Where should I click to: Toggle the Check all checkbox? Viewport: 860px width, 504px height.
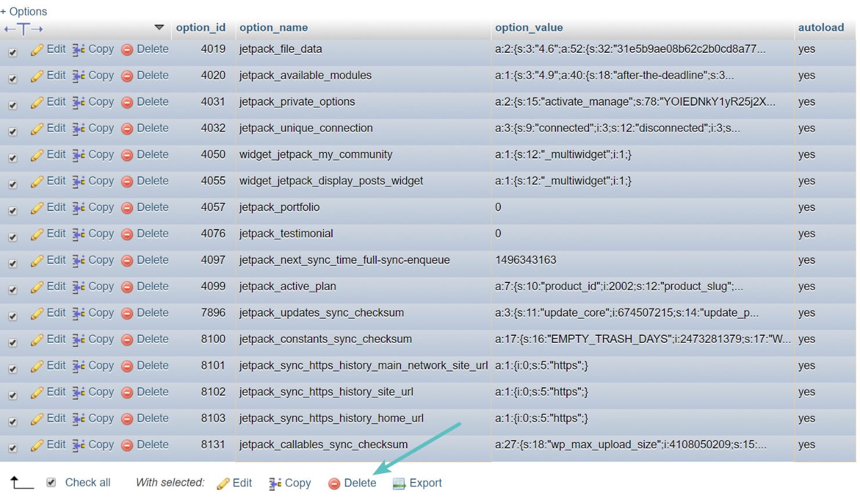[52, 482]
